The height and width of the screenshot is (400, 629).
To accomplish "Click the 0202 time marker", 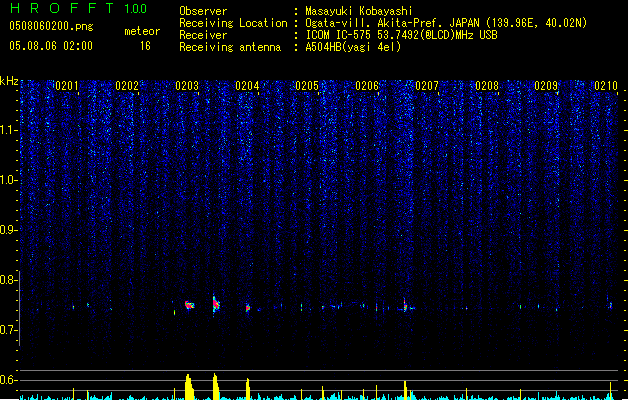I will click(127, 86).
